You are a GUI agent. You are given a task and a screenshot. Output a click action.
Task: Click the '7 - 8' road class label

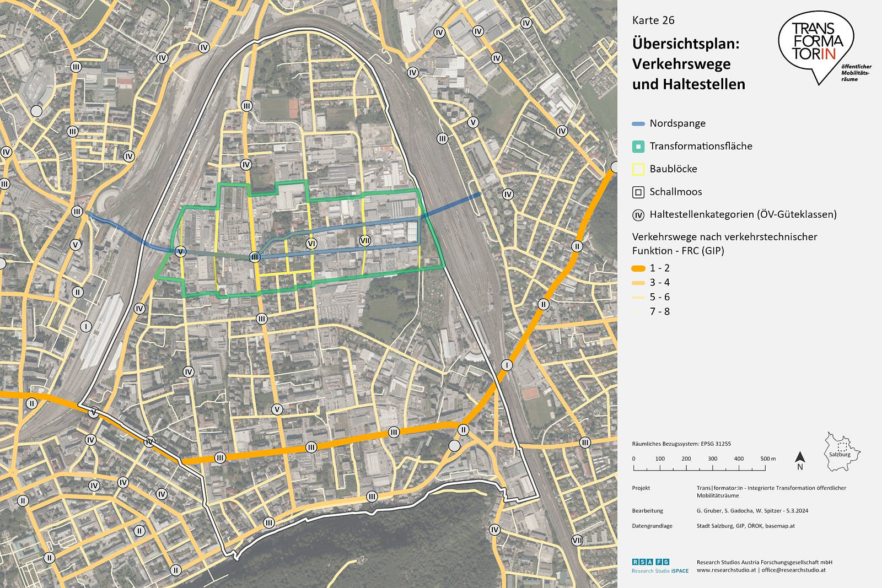(x=660, y=312)
